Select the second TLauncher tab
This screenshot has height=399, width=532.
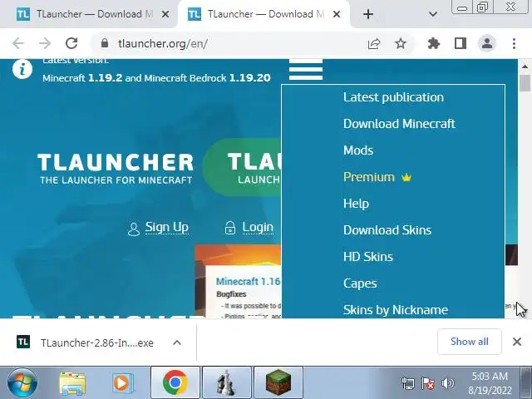[x=264, y=14]
